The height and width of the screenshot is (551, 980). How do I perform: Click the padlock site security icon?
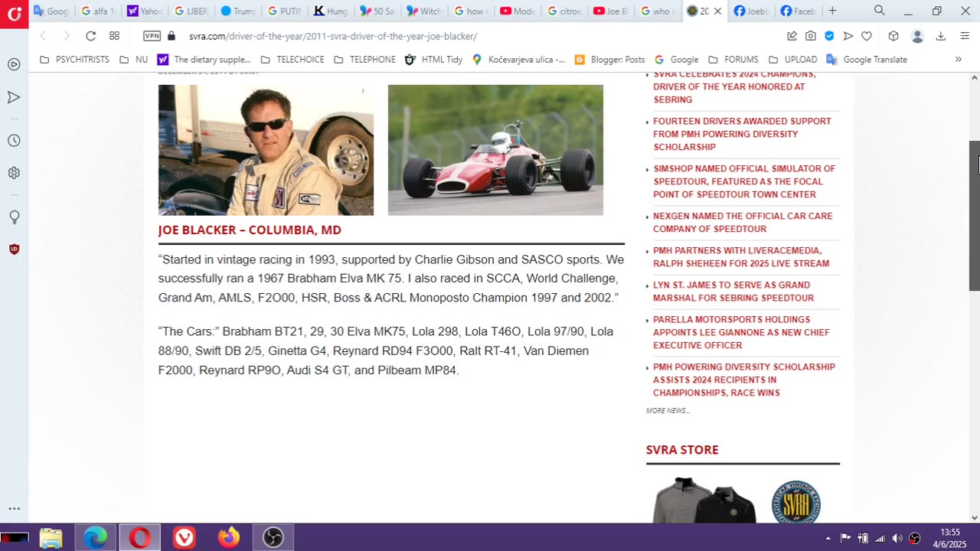coord(171,36)
